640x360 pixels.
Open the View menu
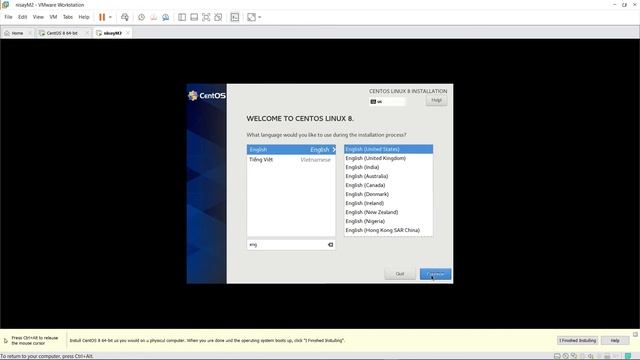38,17
